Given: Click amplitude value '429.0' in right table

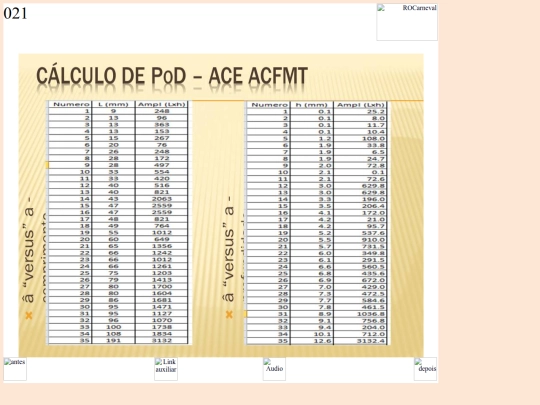Looking at the screenshot, I should pos(373,287).
